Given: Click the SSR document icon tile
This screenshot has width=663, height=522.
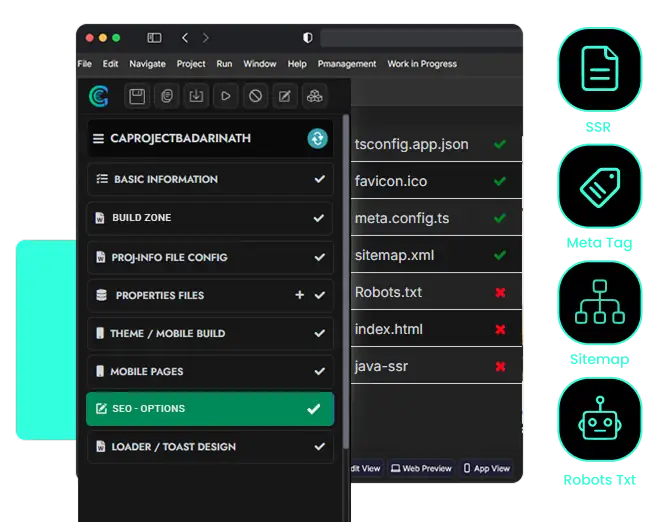Looking at the screenshot, I should (600, 69).
